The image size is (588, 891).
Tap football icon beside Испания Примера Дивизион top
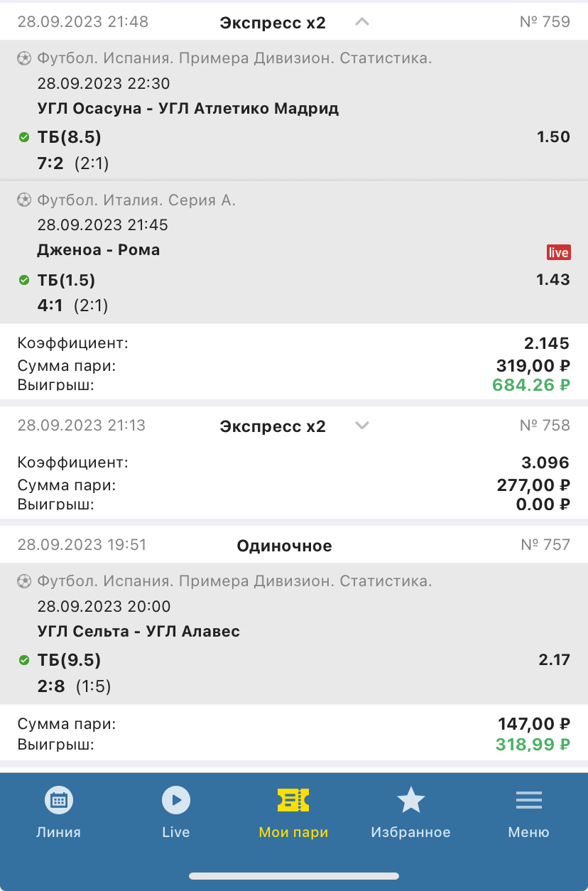click(x=24, y=58)
